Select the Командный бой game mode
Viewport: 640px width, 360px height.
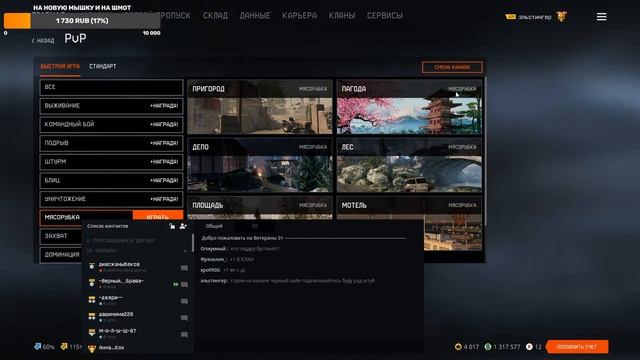(x=111, y=124)
